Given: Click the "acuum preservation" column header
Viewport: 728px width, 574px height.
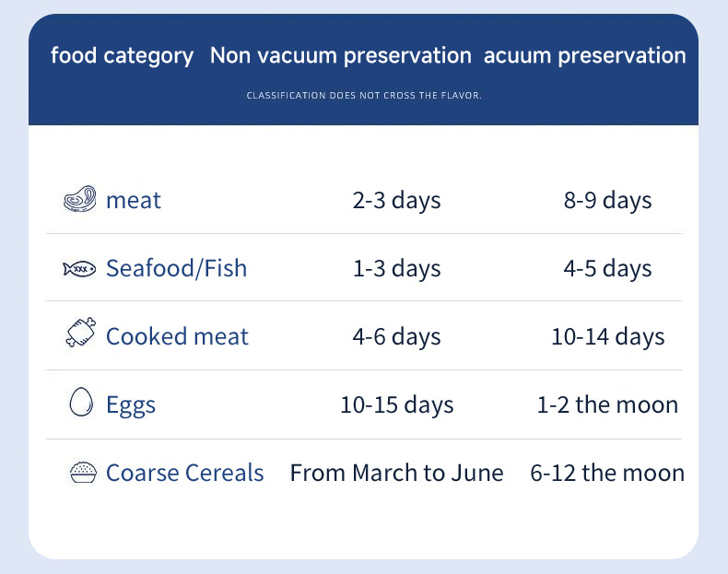Looking at the screenshot, I should tap(584, 55).
